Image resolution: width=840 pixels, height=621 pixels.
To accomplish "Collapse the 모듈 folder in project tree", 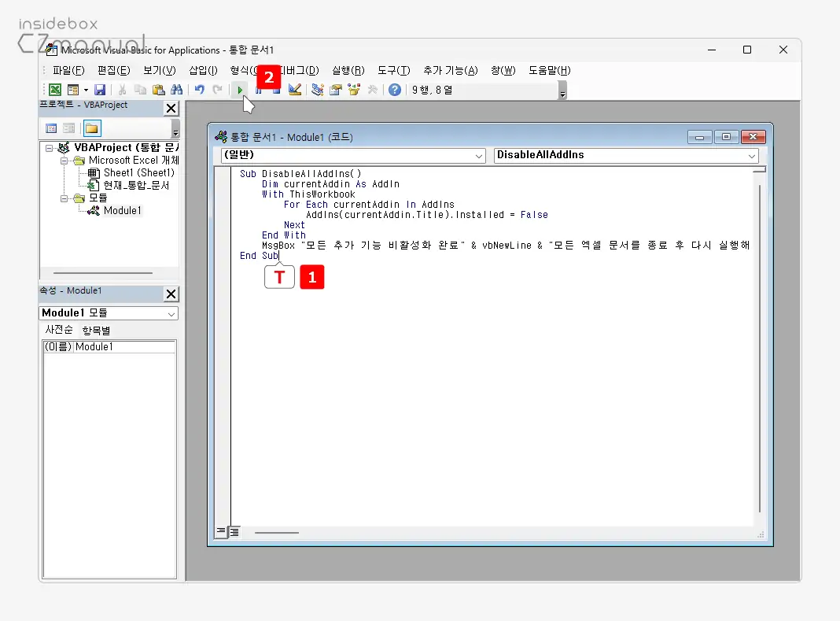I will point(64,198).
